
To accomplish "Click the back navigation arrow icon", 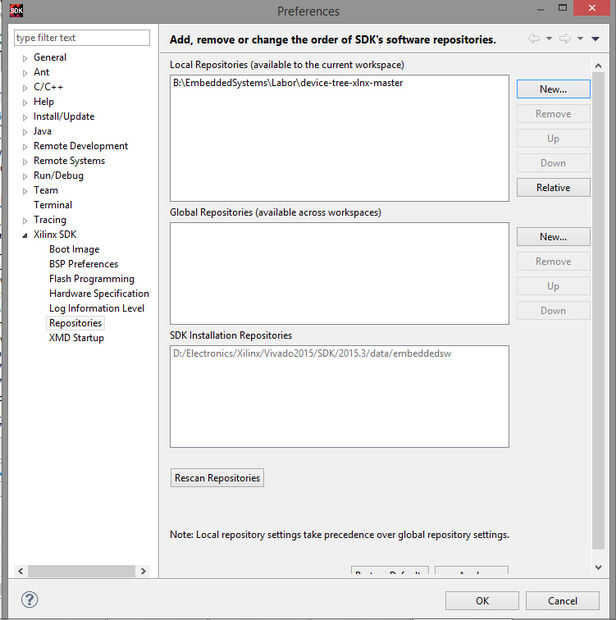I will pyautogui.click(x=534, y=38).
